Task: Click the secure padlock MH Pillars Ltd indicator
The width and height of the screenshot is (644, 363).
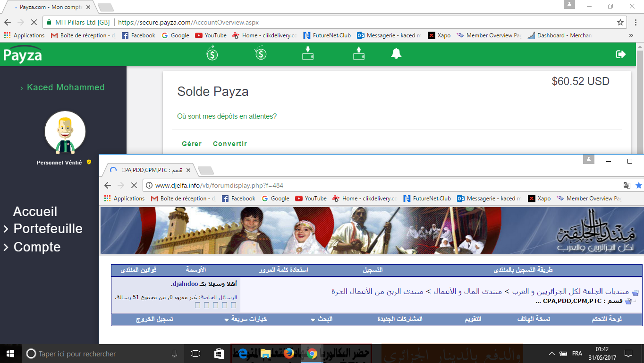Action: click(78, 22)
